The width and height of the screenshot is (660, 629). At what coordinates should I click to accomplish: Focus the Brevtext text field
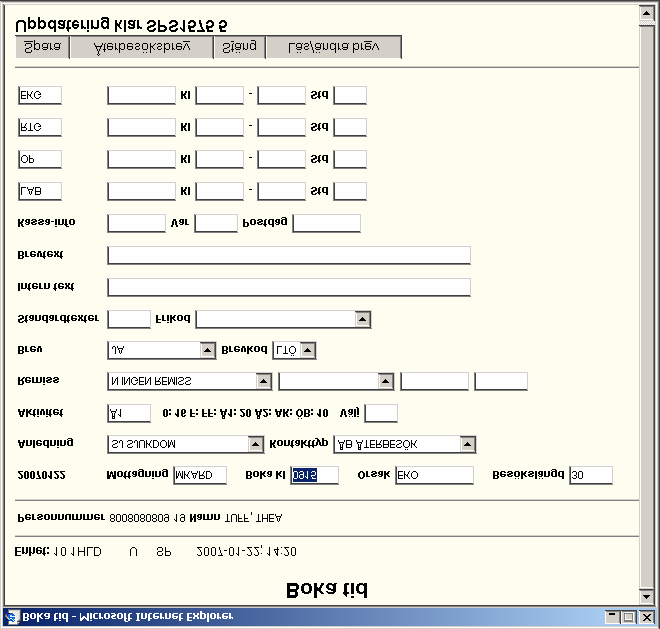tap(289, 255)
